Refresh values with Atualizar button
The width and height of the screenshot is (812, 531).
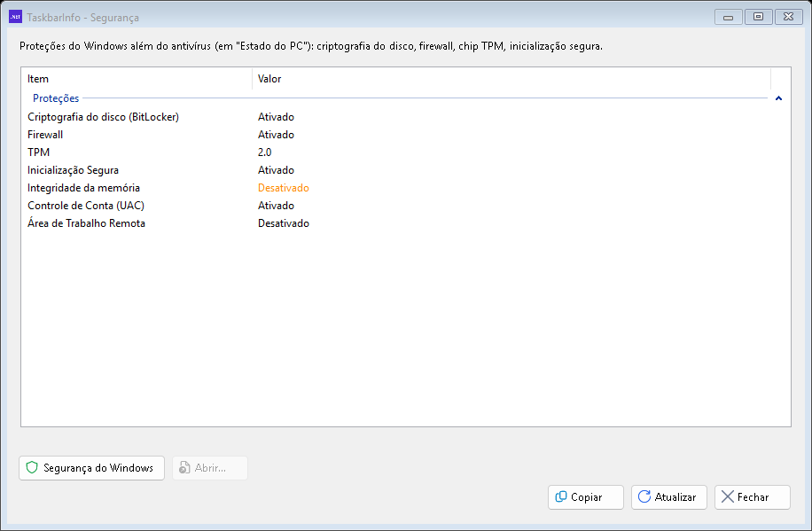[669, 496]
